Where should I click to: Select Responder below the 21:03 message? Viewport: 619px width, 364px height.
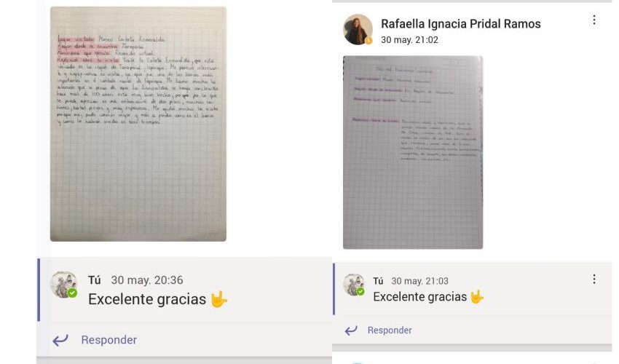tap(390, 330)
